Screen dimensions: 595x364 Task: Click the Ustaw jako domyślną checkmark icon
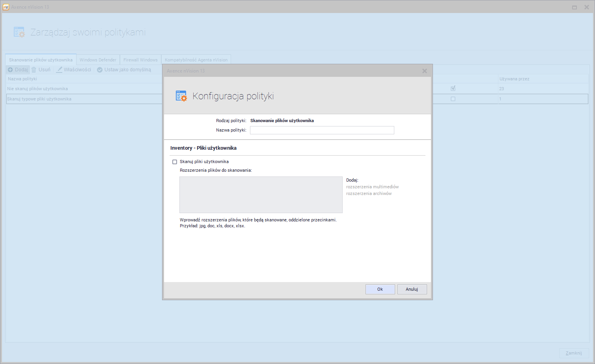tap(100, 70)
